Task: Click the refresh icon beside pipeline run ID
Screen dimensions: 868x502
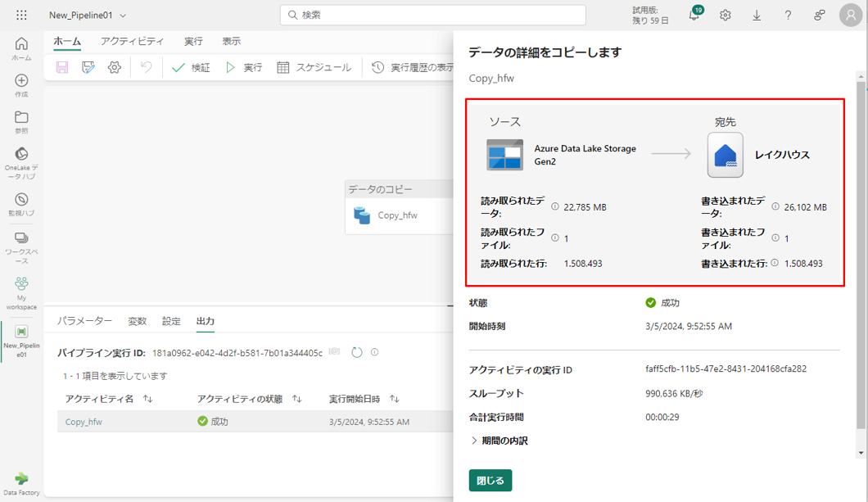Action: [356, 352]
